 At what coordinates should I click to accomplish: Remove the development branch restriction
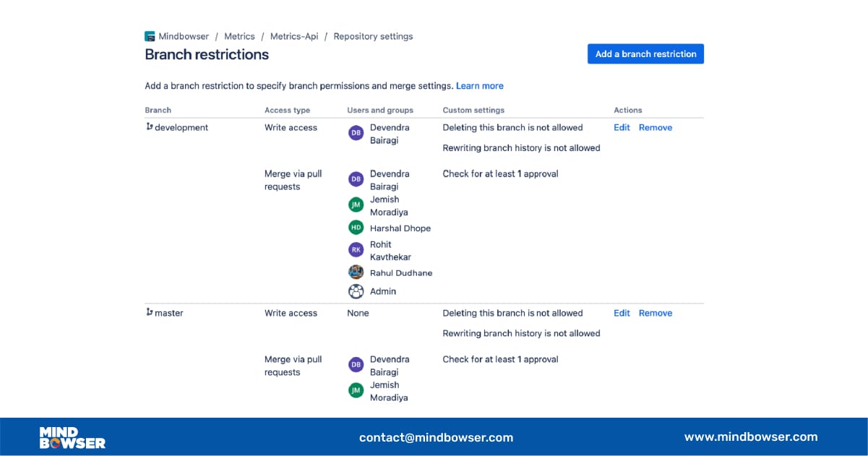click(655, 128)
